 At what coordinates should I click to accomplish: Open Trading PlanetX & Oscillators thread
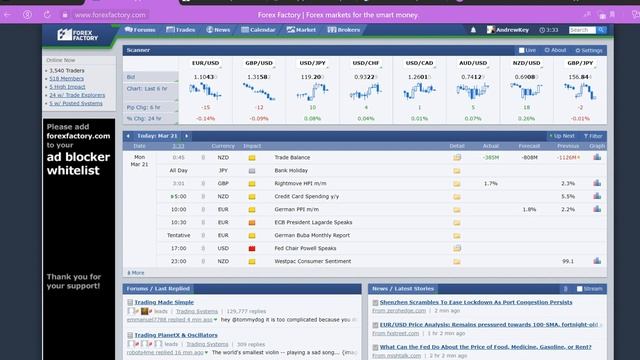pyautogui.click(x=176, y=335)
